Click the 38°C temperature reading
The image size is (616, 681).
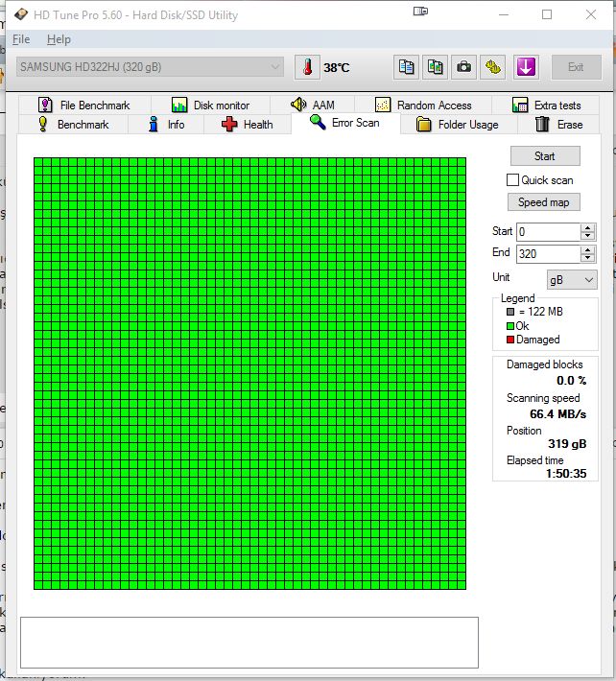coord(336,68)
